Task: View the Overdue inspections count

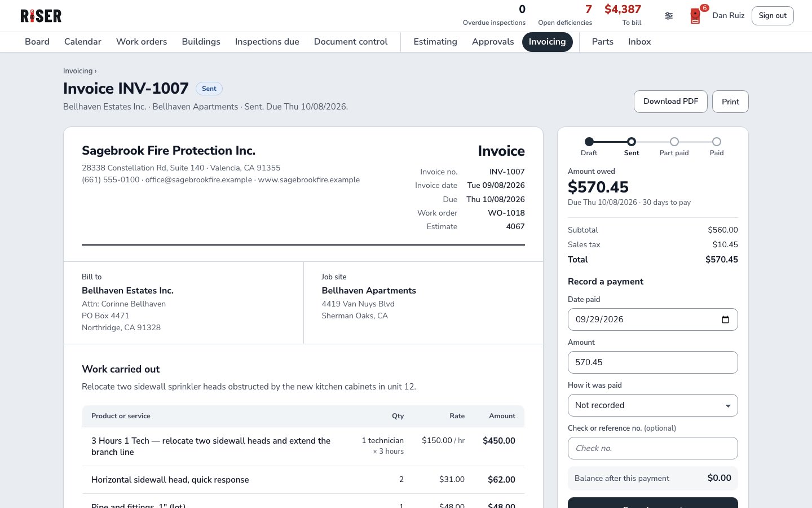Action: point(494,15)
